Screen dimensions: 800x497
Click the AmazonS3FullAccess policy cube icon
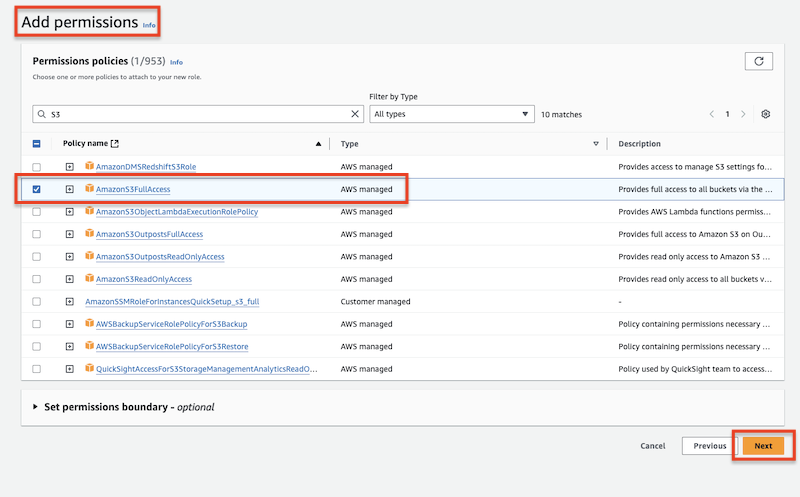pos(89,188)
